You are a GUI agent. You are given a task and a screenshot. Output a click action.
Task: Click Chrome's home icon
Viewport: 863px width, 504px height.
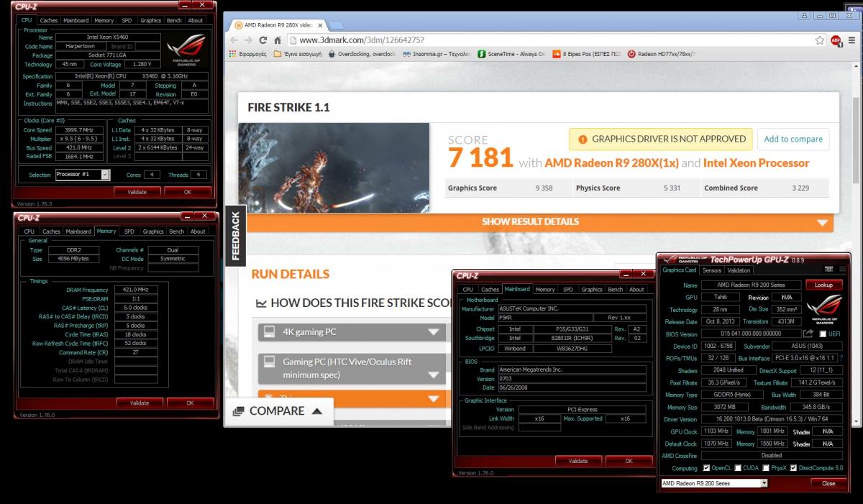click(x=277, y=40)
